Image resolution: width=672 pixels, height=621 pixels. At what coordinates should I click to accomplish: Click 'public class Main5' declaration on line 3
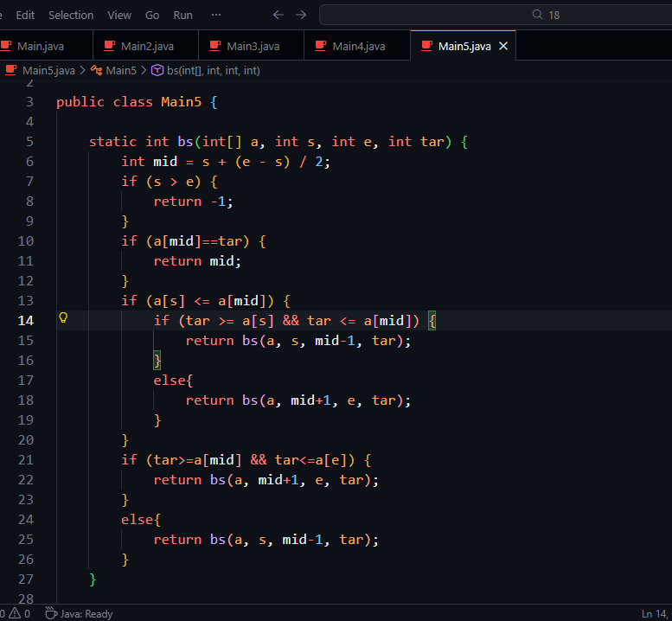pos(129,102)
